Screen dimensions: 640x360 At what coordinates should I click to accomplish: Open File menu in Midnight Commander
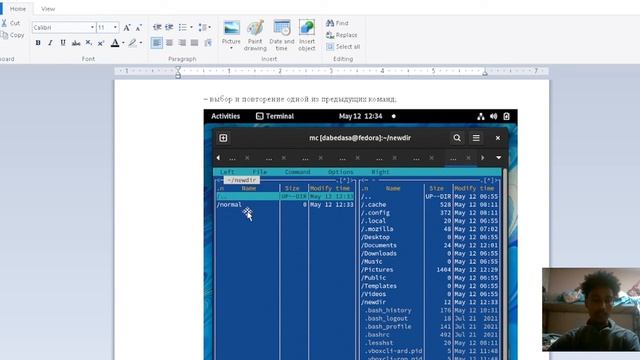point(260,172)
